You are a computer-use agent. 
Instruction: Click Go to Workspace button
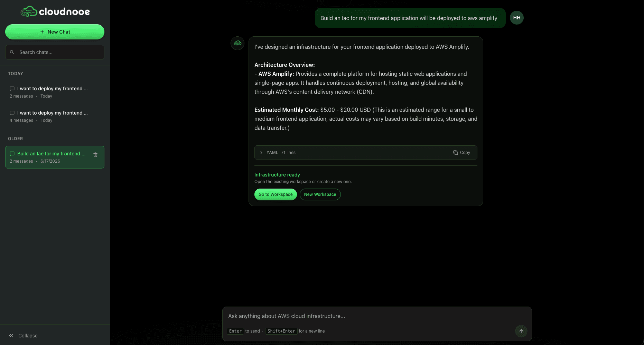click(x=276, y=194)
